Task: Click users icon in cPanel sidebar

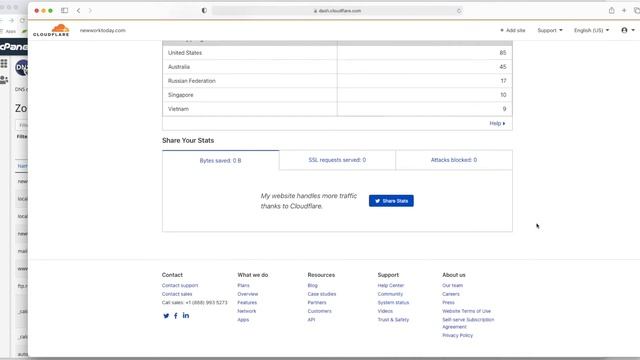Action: pos(4,80)
